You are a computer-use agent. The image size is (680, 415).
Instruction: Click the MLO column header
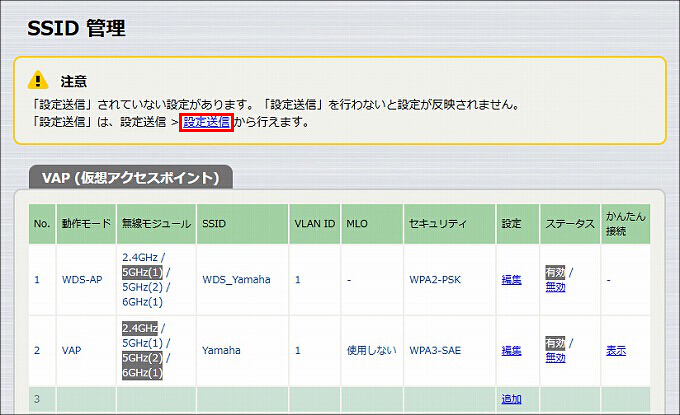tap(372, 224)
